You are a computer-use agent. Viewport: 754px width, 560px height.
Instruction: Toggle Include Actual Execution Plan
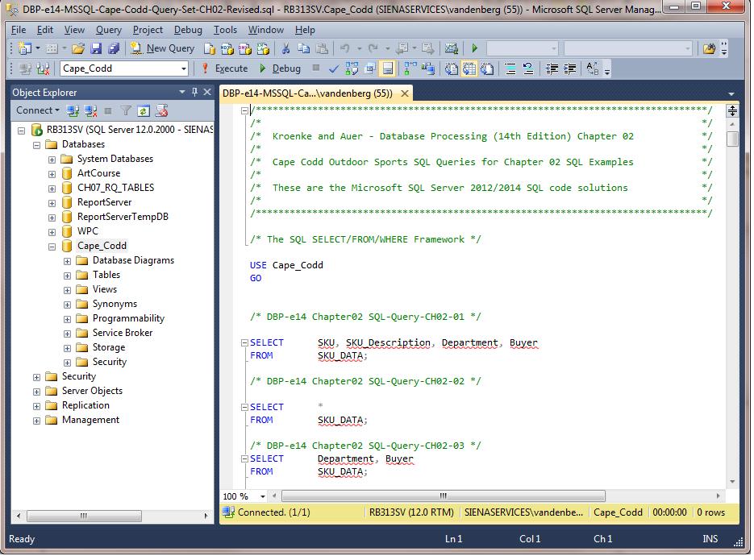tap(410, 69)
